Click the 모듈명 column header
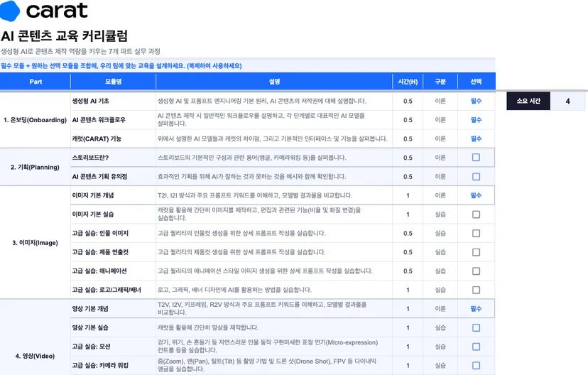Image resolution: width=588 pixels, height=375 pixels. [x=113, y=82]
